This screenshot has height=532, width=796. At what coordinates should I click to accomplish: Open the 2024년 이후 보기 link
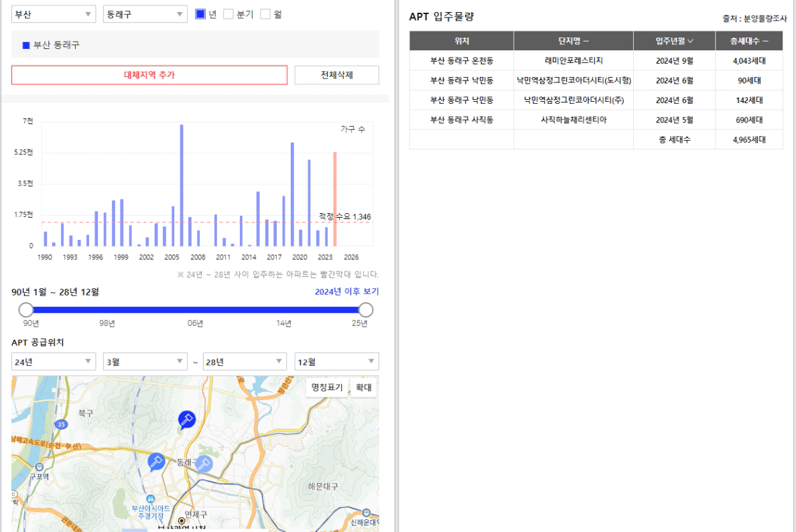click(346, 291)
